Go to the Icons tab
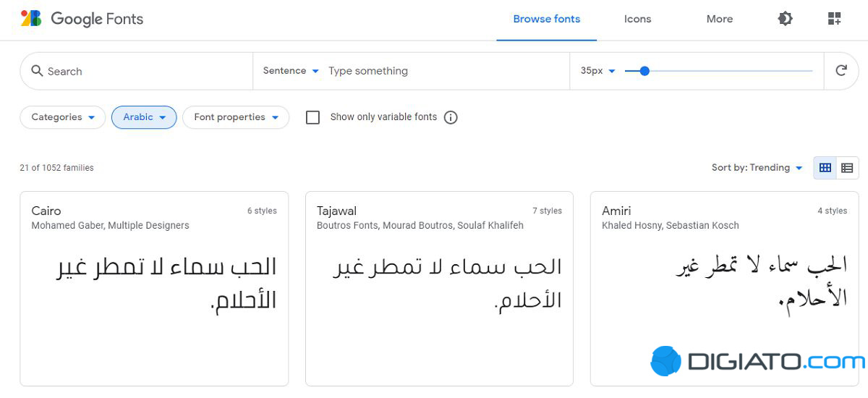 coord(637,20)
